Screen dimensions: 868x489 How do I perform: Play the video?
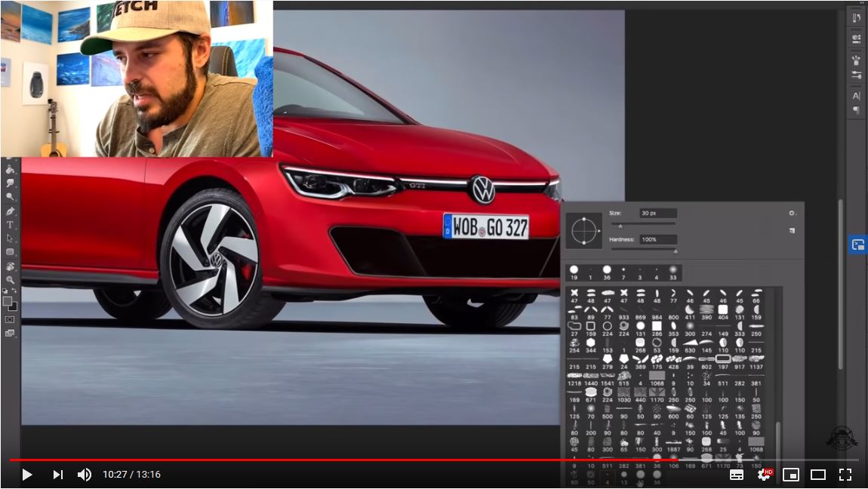[27, 475]
